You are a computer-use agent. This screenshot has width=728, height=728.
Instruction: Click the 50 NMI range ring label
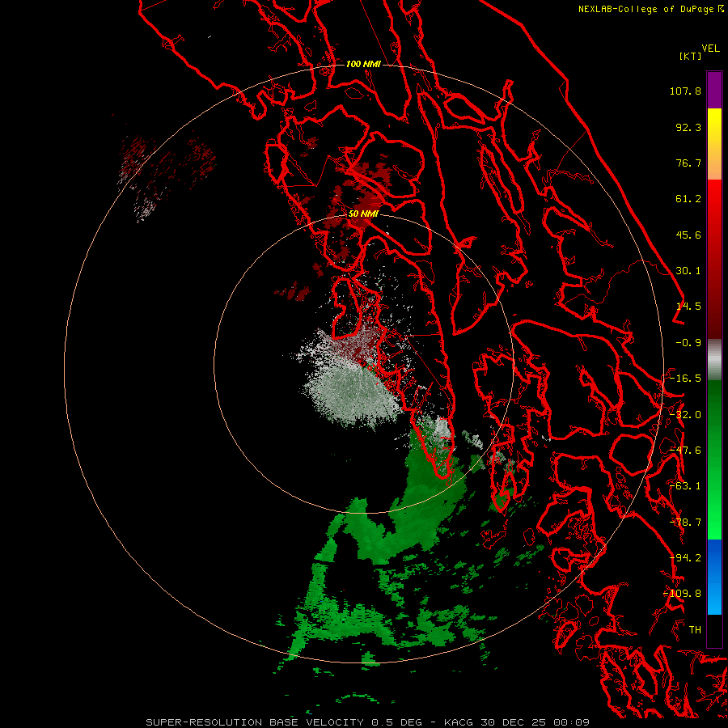[363, 214]
